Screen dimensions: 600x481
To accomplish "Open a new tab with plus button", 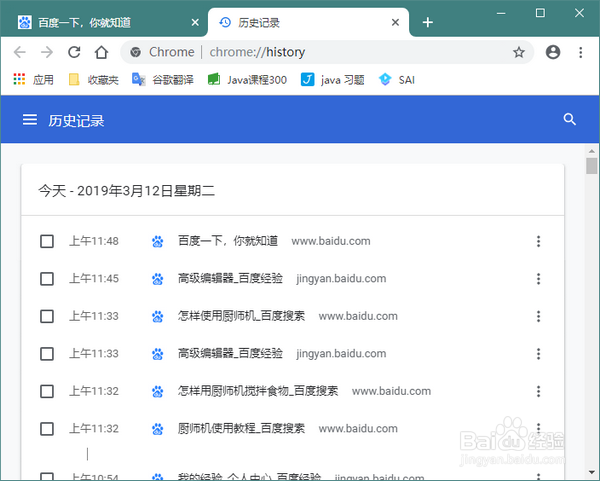I will [x=427, y=22].
